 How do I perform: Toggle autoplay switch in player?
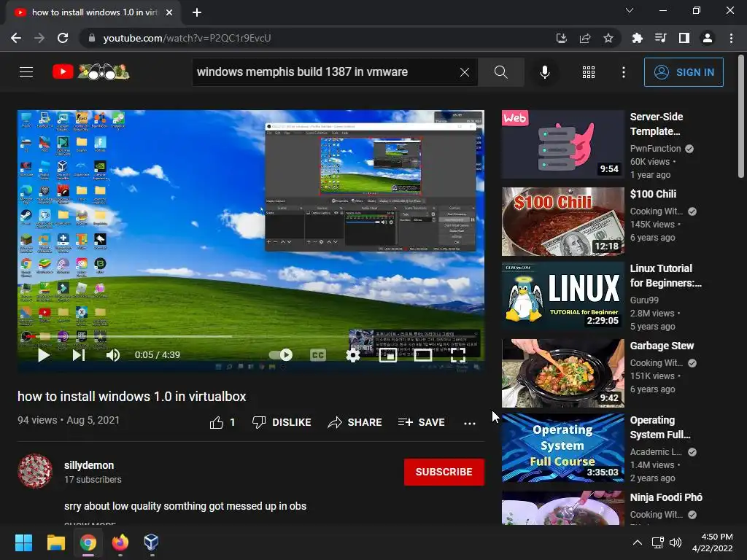click(x=281, y=355)
